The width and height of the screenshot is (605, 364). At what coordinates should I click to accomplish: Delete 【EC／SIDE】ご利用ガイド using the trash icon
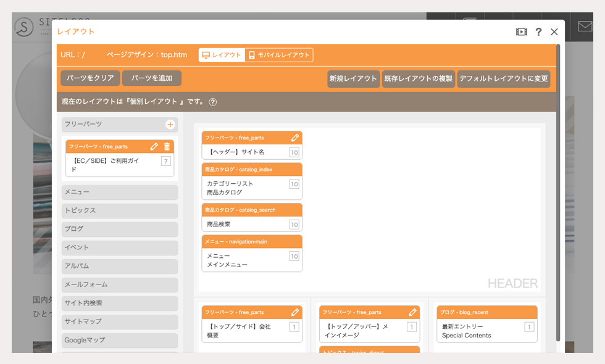(167, 146)
